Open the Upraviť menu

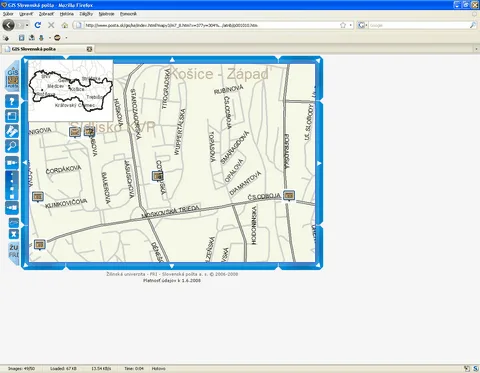pos(26,14)
